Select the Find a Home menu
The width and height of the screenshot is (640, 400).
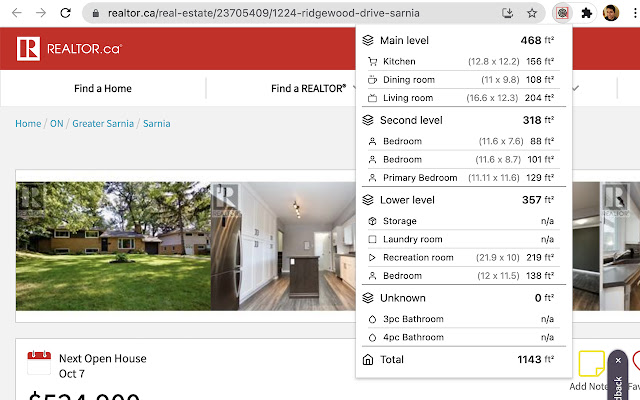point(102,88)
